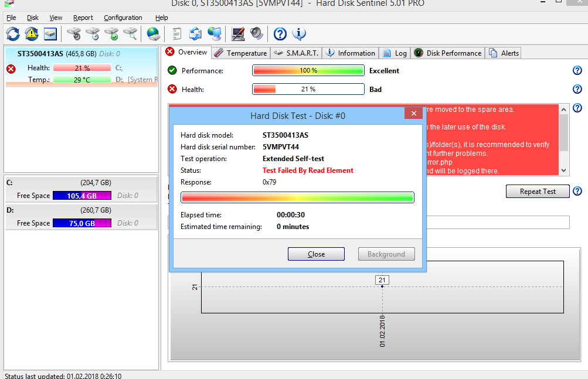This screenshot has height=379, width=588.
Task: Click the red X icon beside Health label
Action: pos(172,89)
